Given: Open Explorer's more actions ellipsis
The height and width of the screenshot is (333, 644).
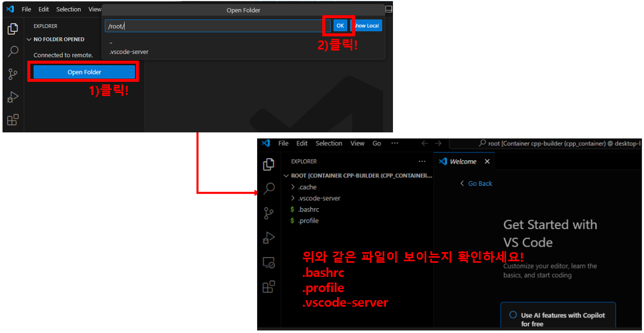Looking at the screenshot, I should pos(422,162).
